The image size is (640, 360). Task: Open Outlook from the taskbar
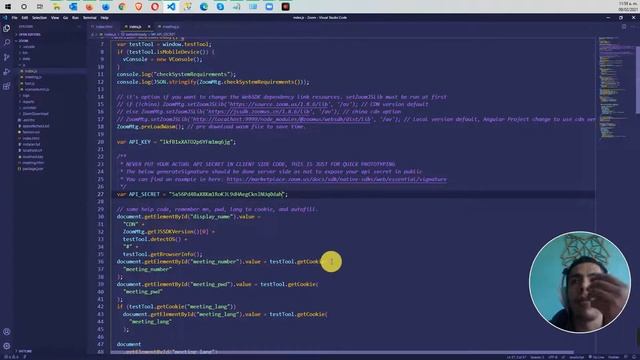tap(73, 7)
